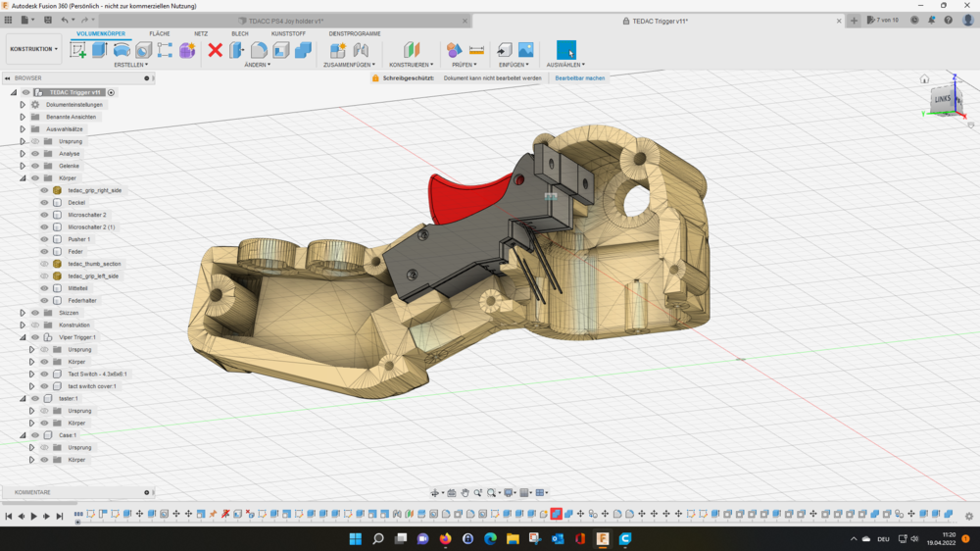Open the TDACC PS4 Joy holder document tab
The image size is (980, 551).
[286, 21]
